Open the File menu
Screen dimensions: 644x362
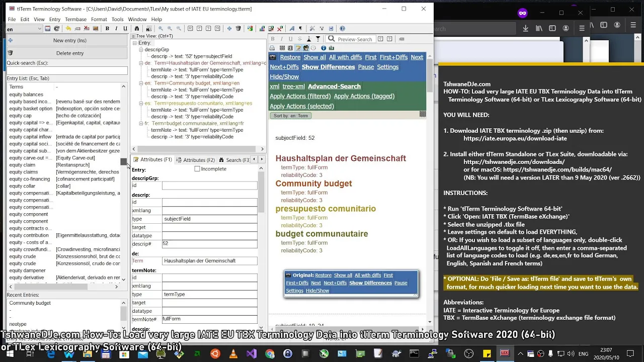[12, 19]
